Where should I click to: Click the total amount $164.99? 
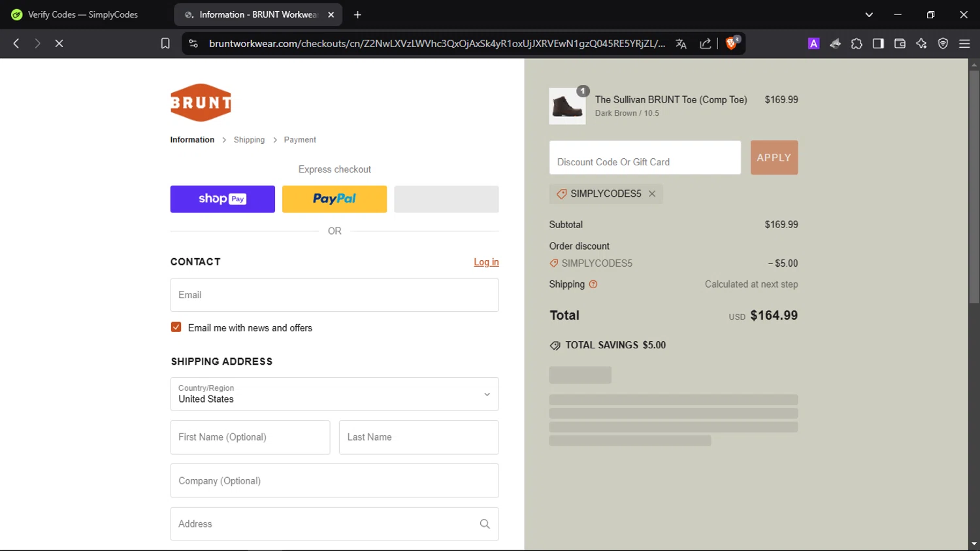774,316
